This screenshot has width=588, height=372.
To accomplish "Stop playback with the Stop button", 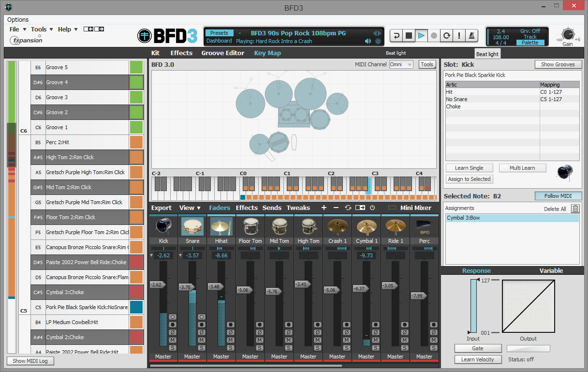I will (409, 36).
